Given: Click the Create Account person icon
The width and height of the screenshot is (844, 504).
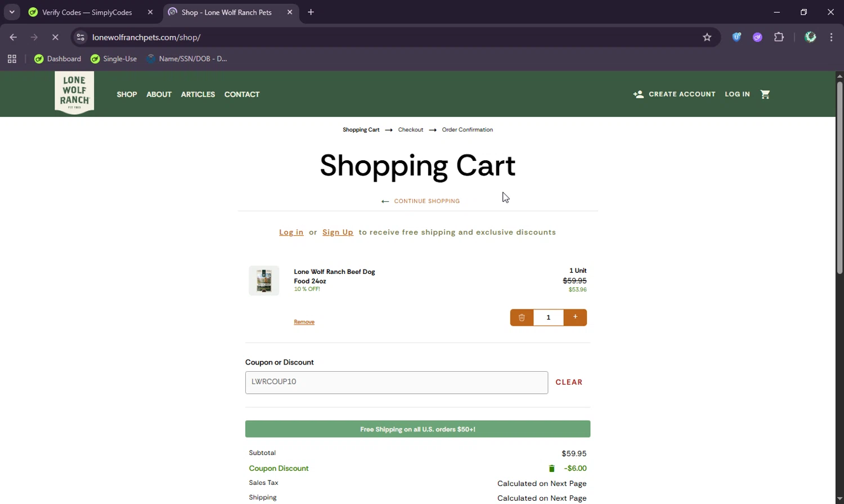Looking at the screenshot, I should (638, 94).
